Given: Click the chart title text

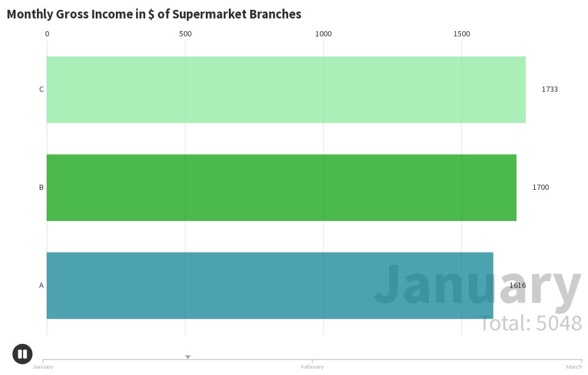Looking at the screenshot, I should [x=154, y=14].
